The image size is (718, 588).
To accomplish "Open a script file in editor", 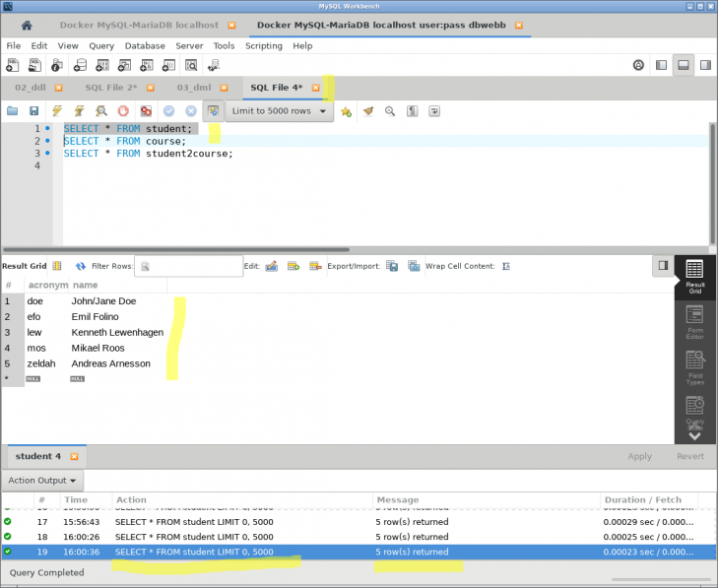I will click(13, 111).
